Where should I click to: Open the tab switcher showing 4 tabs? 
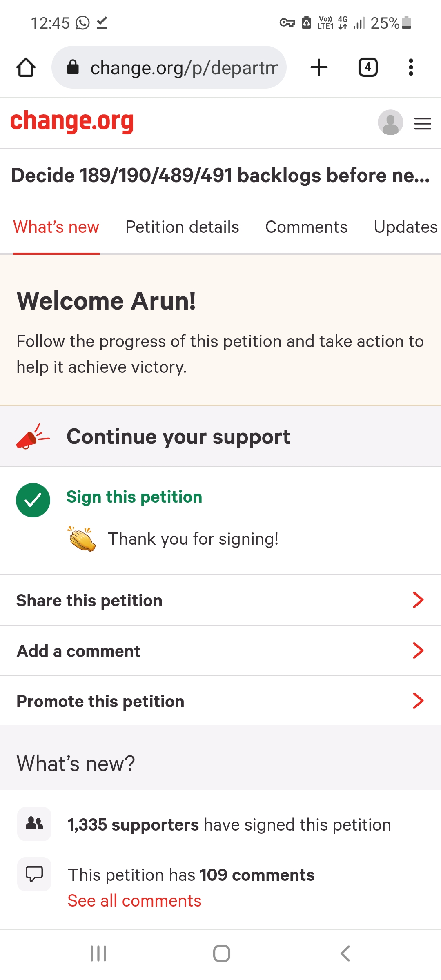[368, 67]
